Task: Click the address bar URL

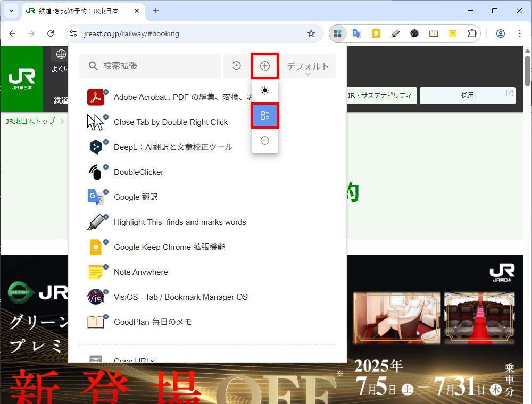Action: coord(131,33)
